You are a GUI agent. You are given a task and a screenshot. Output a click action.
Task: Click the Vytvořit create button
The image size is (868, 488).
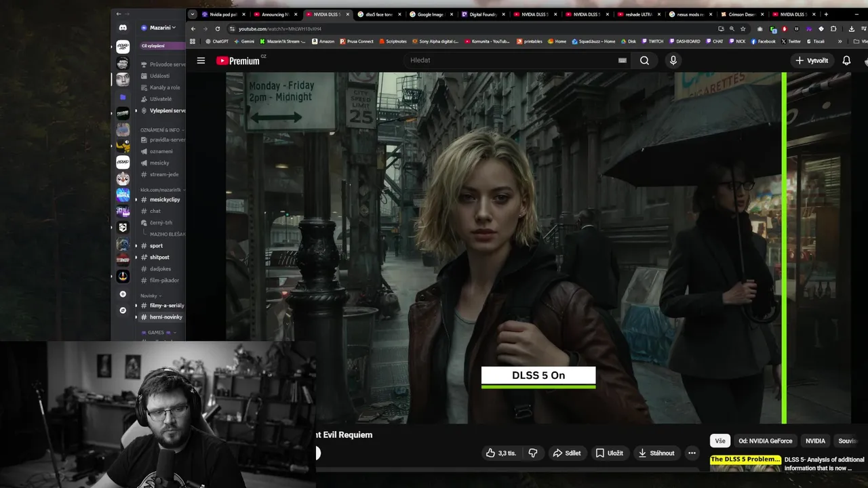tap(812, 60)
